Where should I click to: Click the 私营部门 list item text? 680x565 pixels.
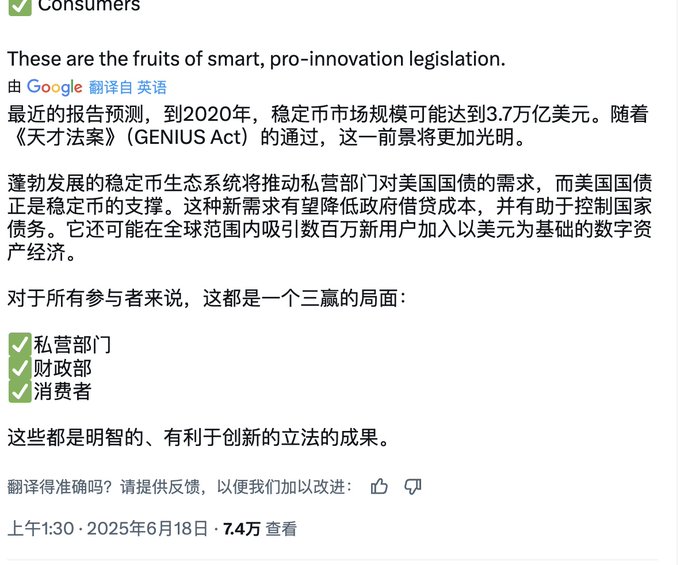coord(72,345)
